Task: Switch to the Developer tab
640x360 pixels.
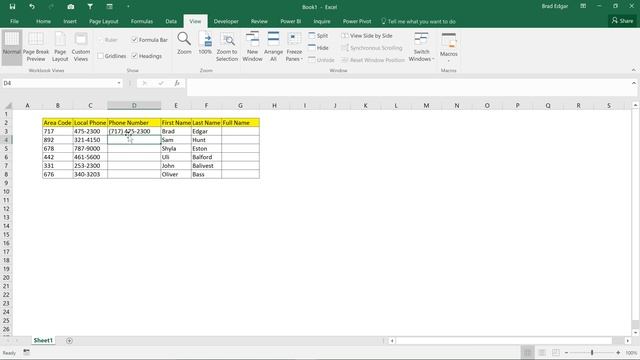Action: point(226,21)
